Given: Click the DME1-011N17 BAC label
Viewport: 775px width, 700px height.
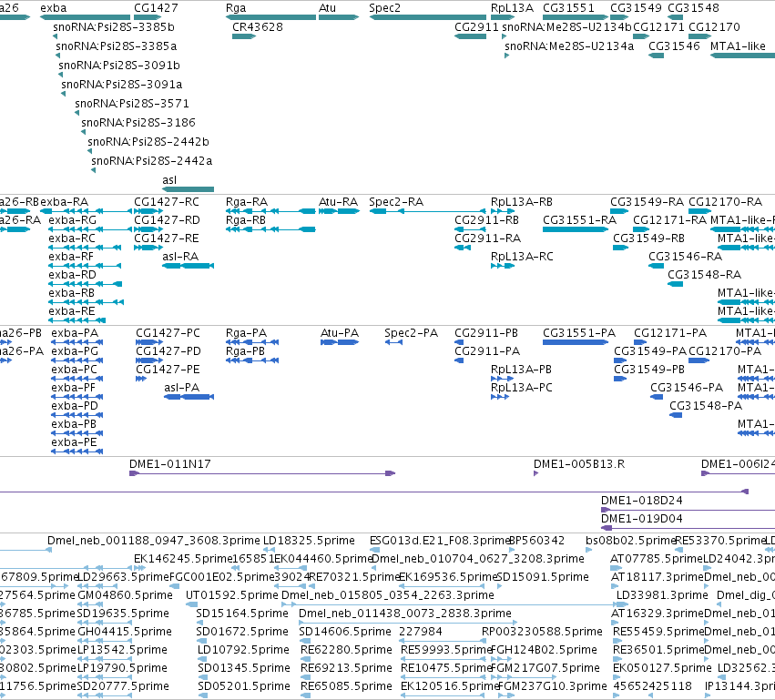Looking at the screenshot, I should (x=170, y=464).
